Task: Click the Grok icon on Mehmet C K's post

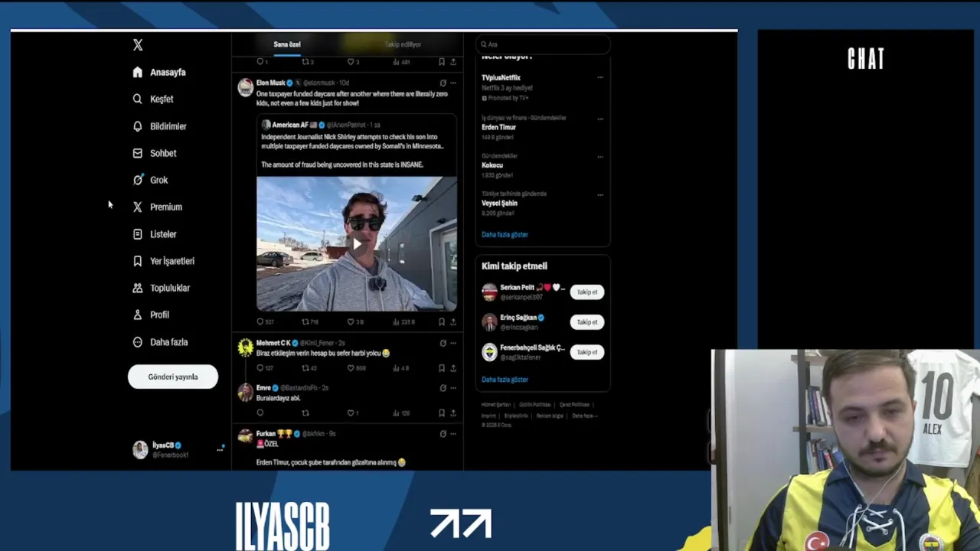Action: point(443,343)
